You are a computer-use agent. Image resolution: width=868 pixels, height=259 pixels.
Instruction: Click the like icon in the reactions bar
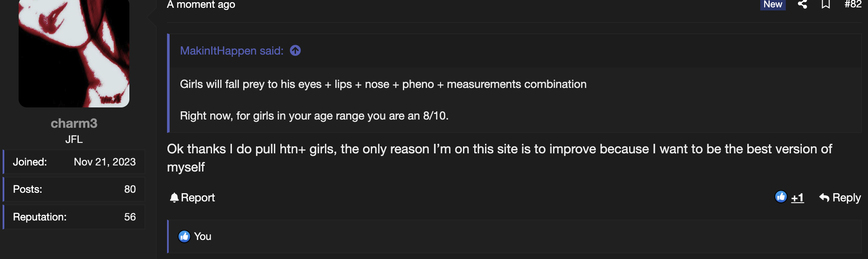[x=184, y=236]
